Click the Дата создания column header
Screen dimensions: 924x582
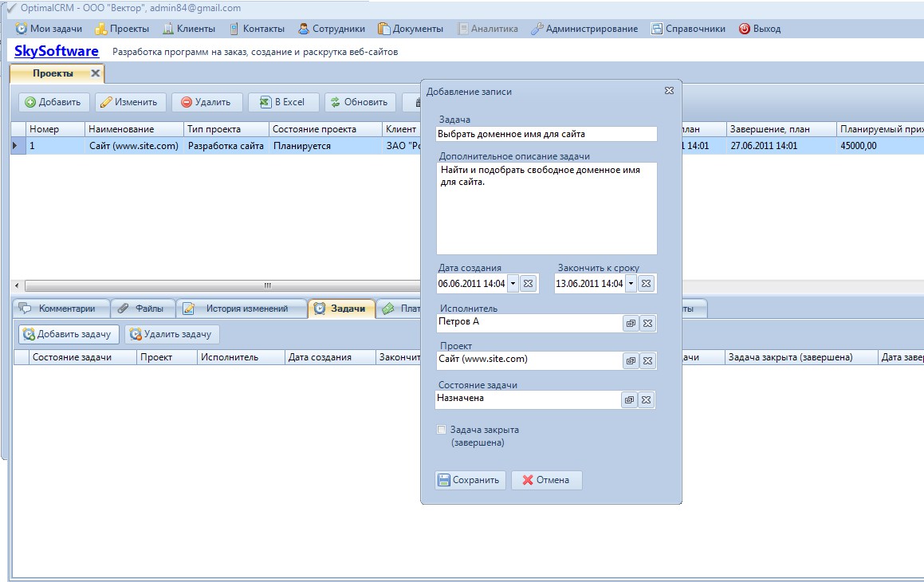pos(330,357)
